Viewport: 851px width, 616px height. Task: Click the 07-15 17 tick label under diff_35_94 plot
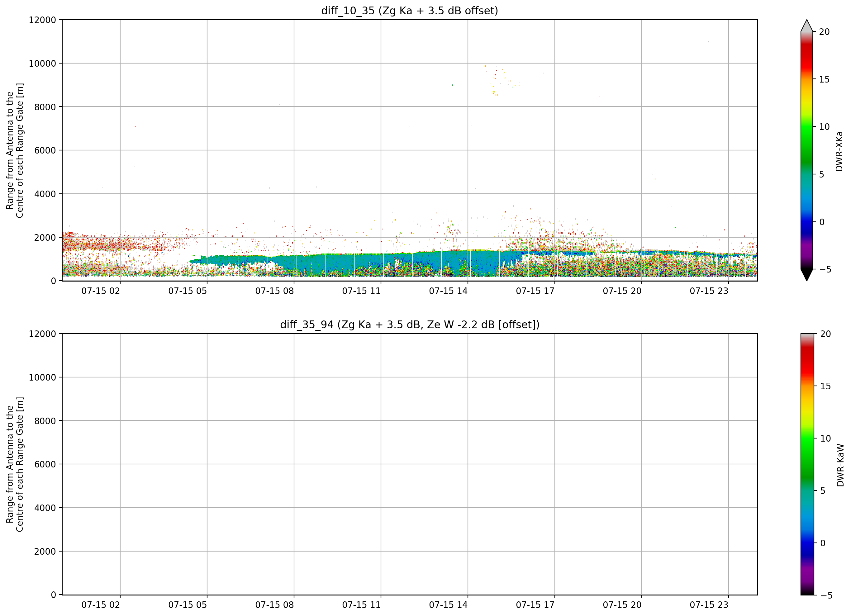pos(535,605)
